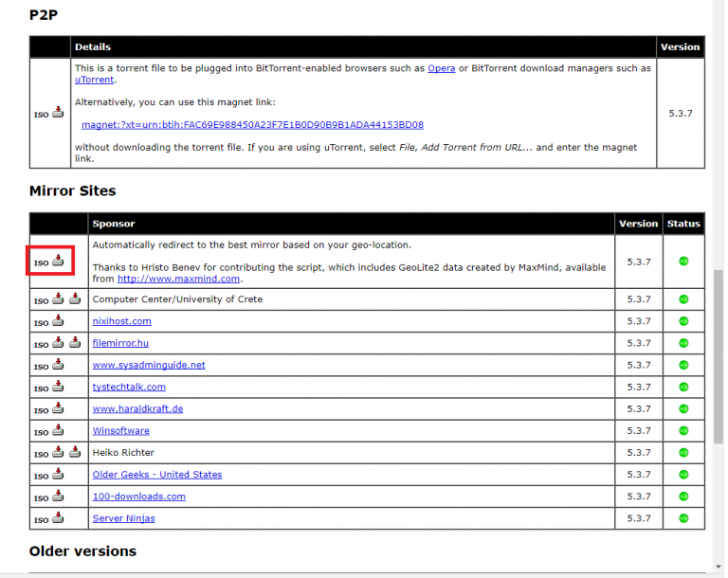Download ISO from the 100-downloads.com row icon

(x=58, y=497)
